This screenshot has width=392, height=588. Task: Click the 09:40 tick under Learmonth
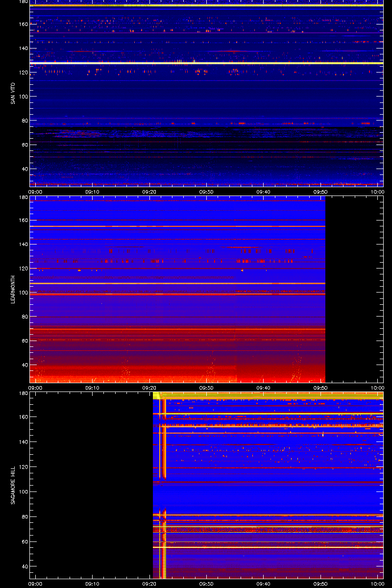pyautogui.click(x=264, y=388)
